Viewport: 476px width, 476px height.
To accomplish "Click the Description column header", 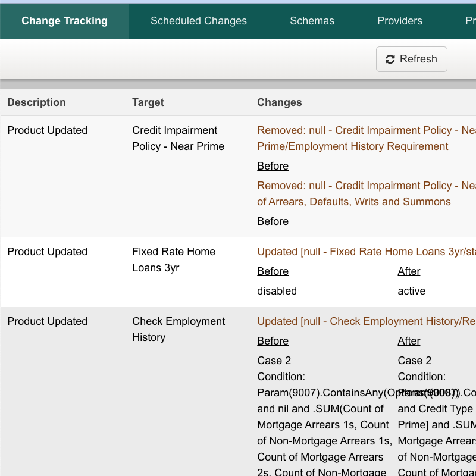I will 36,102.
